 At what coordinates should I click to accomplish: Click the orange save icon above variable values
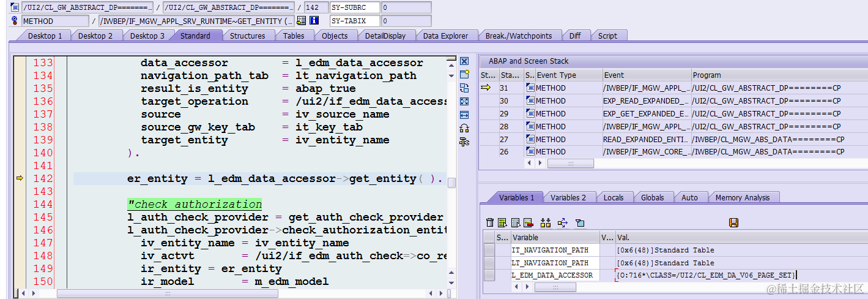(734, 222)
